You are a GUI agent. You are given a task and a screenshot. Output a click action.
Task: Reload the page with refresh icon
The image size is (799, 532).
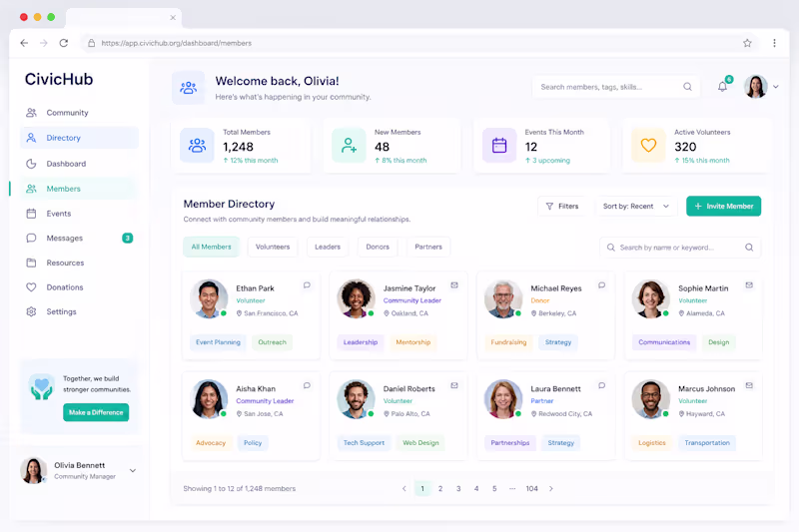tap(64, 43)
